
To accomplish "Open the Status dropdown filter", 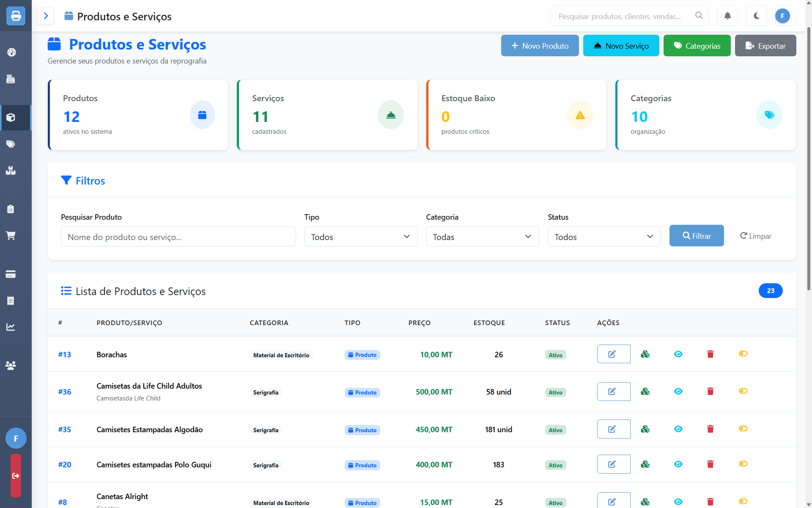I will 604,237.
